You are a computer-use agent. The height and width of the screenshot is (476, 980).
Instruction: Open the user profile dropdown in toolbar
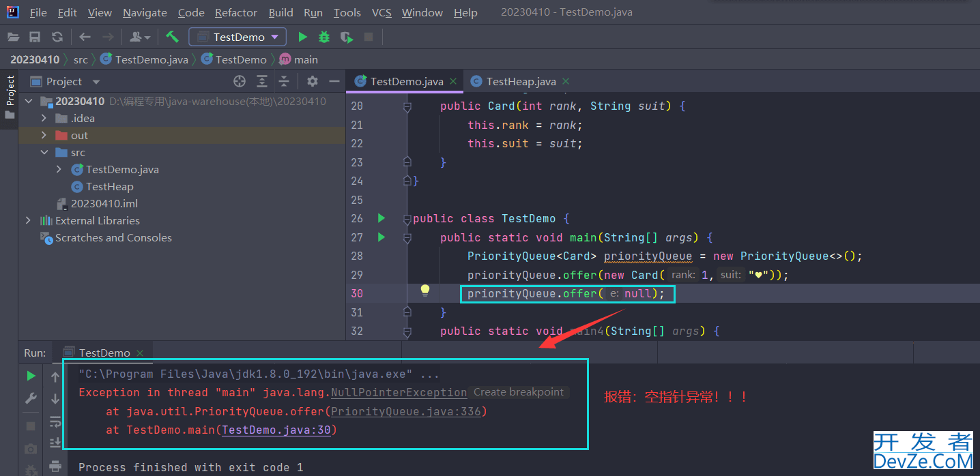click(140, 37)
